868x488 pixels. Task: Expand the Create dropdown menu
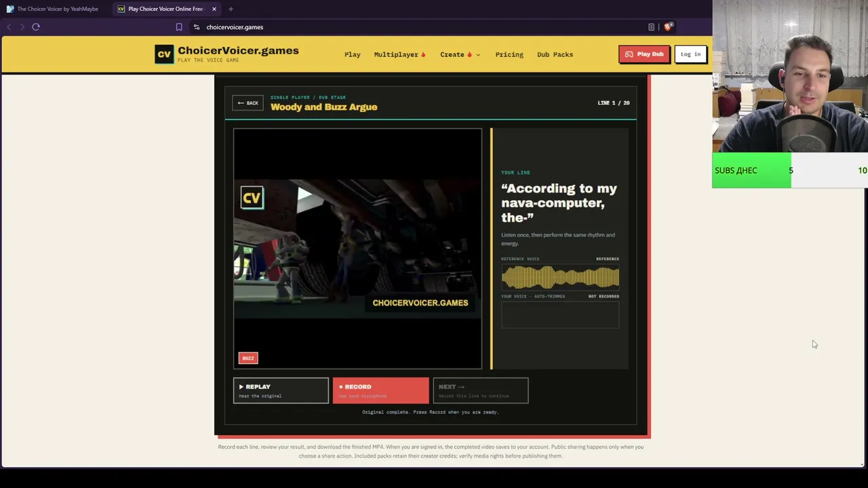460,54
